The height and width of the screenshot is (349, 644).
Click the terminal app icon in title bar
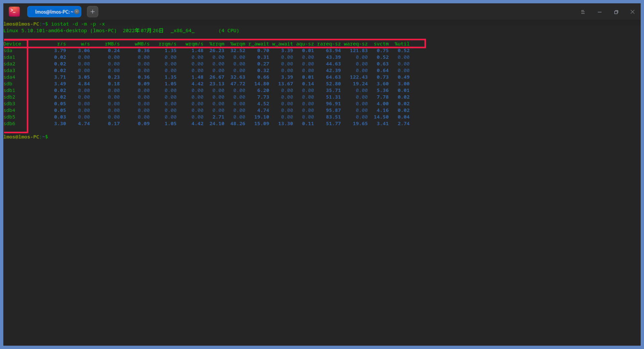14,12
